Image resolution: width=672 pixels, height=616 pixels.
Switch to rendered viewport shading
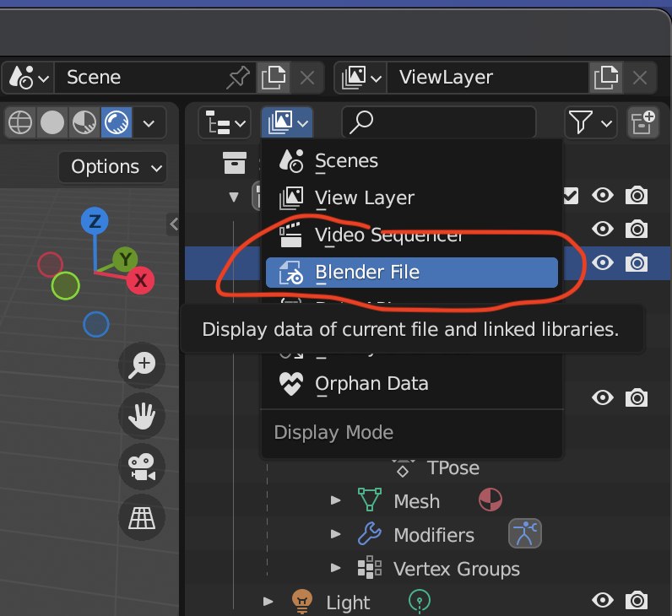point(117,123)
